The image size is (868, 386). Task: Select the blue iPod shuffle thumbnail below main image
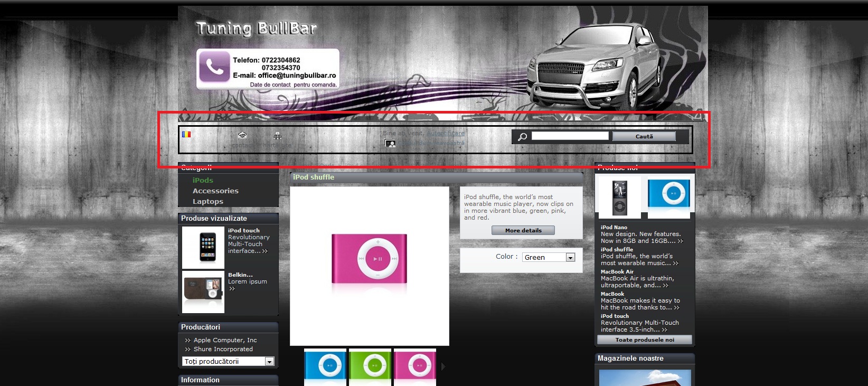pyautogui.click(x=325, y=367)
